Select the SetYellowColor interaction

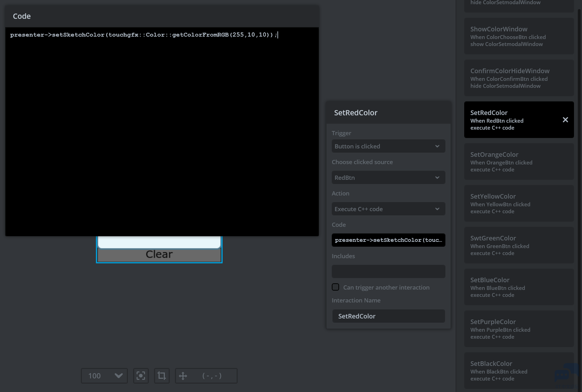point(519,203)
